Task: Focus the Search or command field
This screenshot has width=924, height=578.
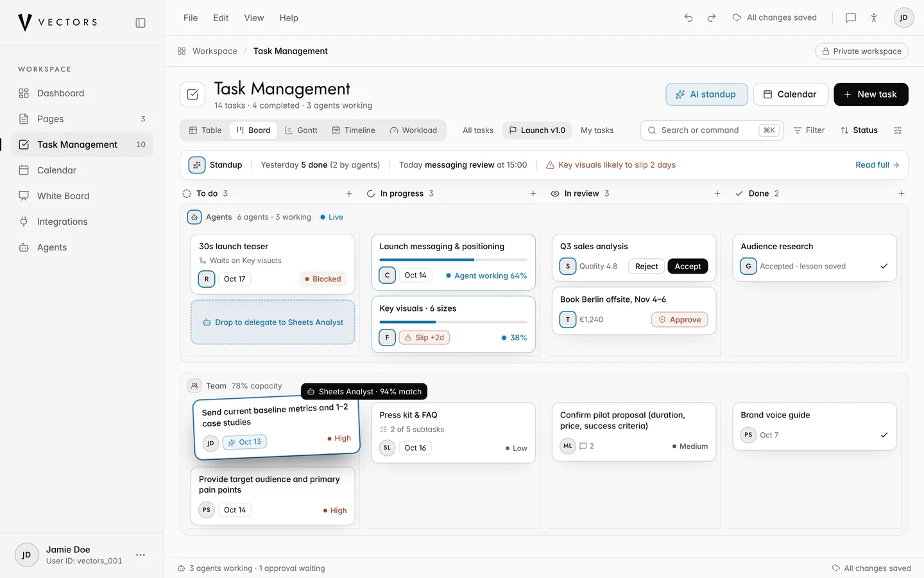Action: click(712, 130)
